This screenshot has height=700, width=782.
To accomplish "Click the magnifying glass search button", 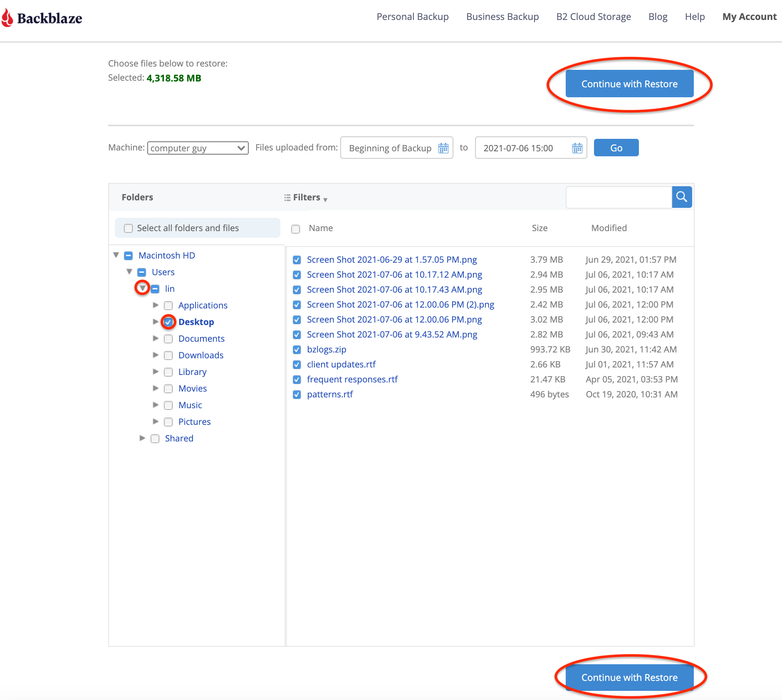I will tap(682, 197).
